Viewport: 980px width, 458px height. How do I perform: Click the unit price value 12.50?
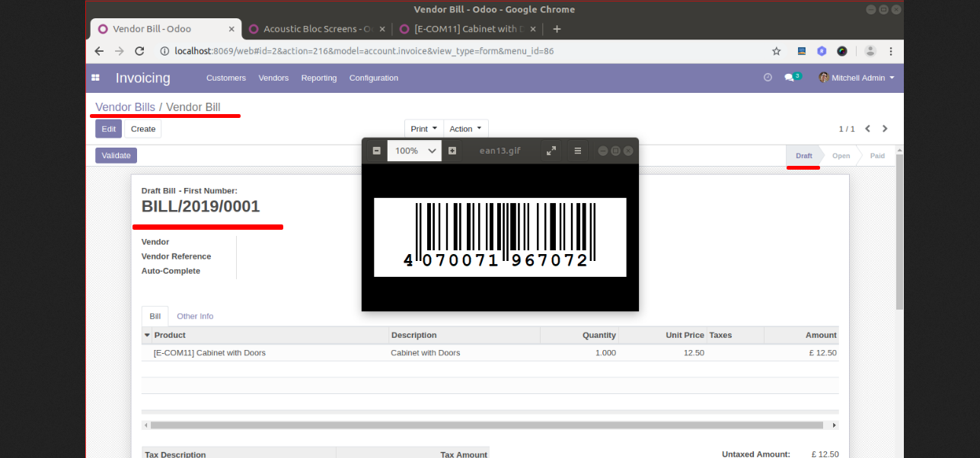(x=694, y=353)
